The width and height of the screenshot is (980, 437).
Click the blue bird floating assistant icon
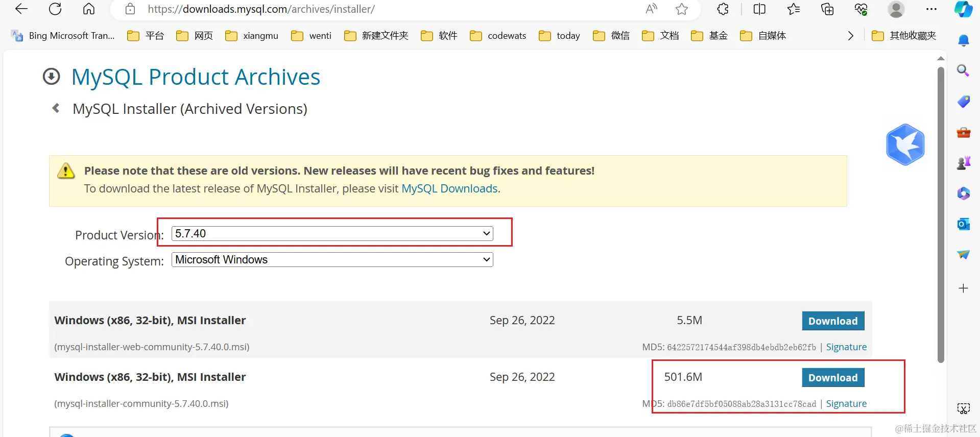(x=905, y=144)
